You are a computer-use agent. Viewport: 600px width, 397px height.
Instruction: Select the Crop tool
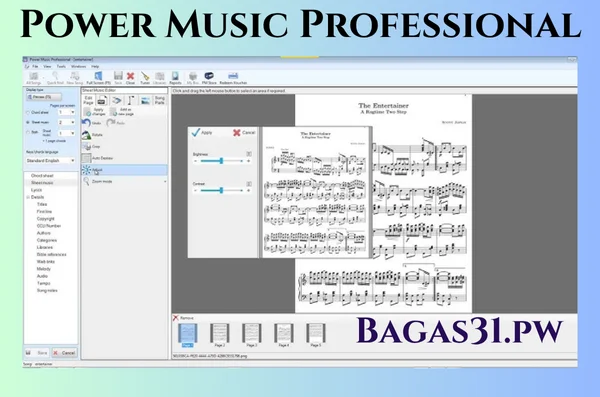pyautogui.click(x=91, y=147)
